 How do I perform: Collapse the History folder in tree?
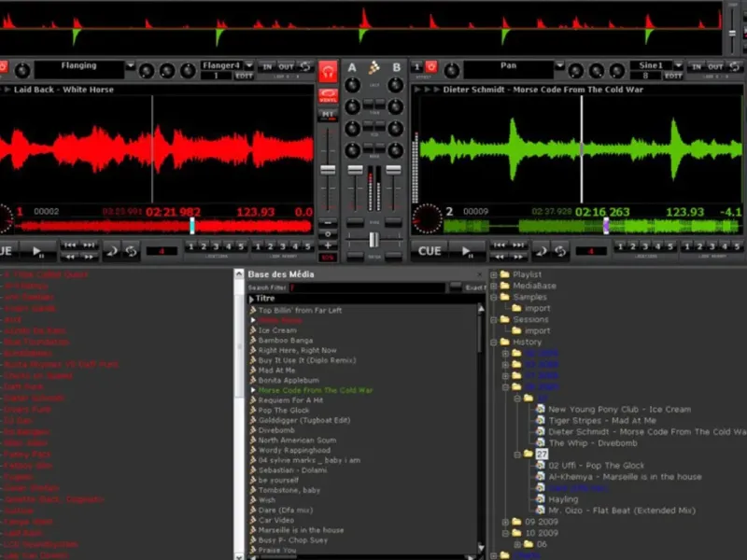(494, 343)
